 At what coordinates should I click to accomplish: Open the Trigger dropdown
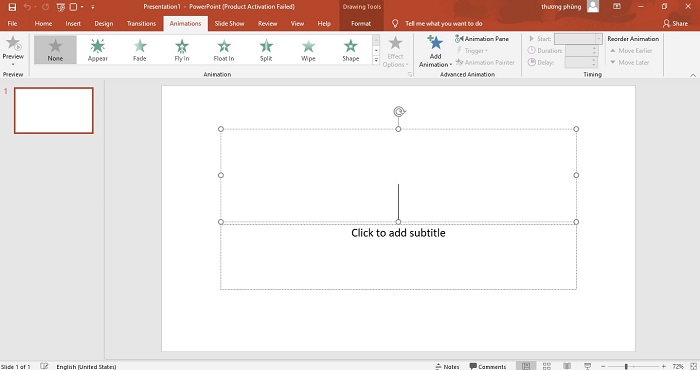point(471,51)
